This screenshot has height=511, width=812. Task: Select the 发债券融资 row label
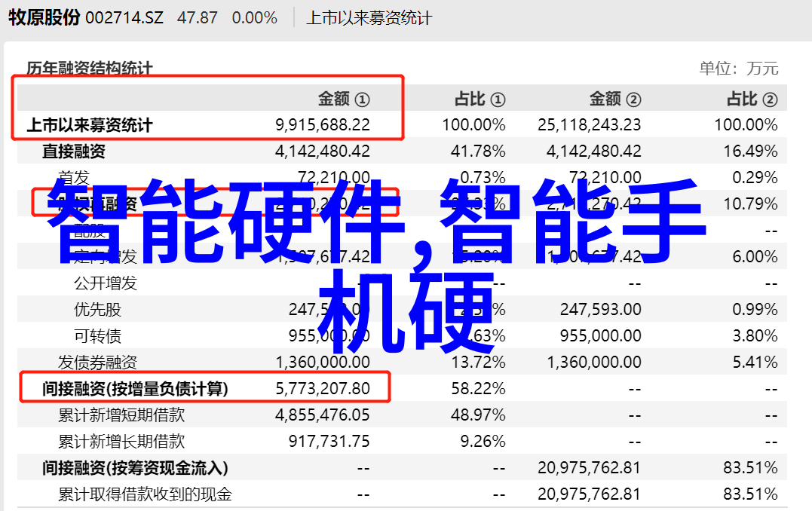pyautogui.click(x=97, y=363)
